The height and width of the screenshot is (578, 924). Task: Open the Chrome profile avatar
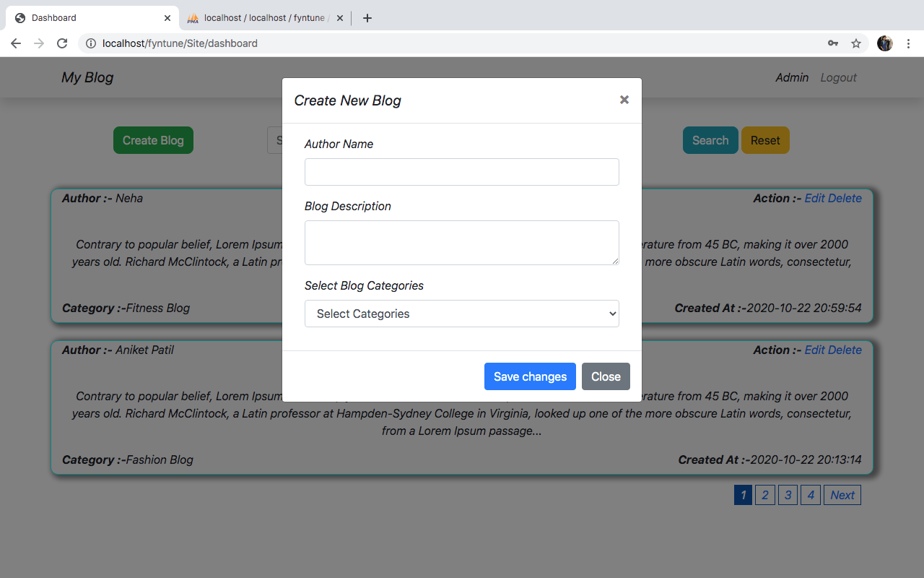tap(884, 43)
